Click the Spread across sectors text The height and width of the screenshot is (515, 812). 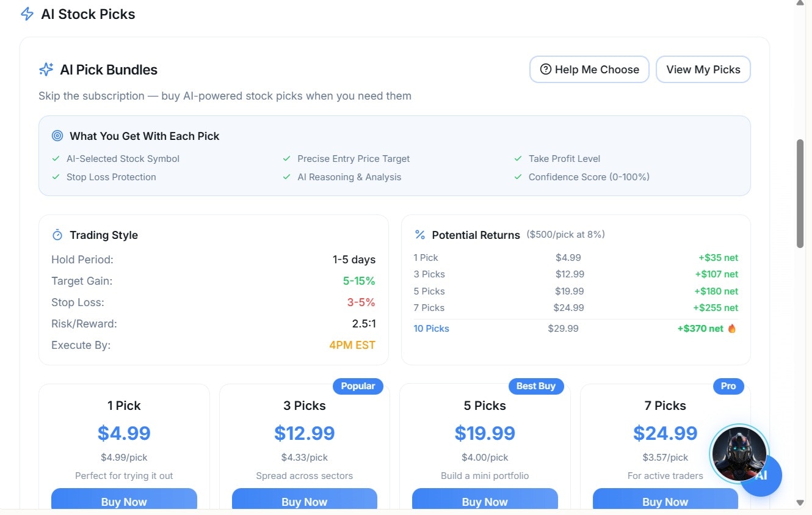tap(305, 476)
